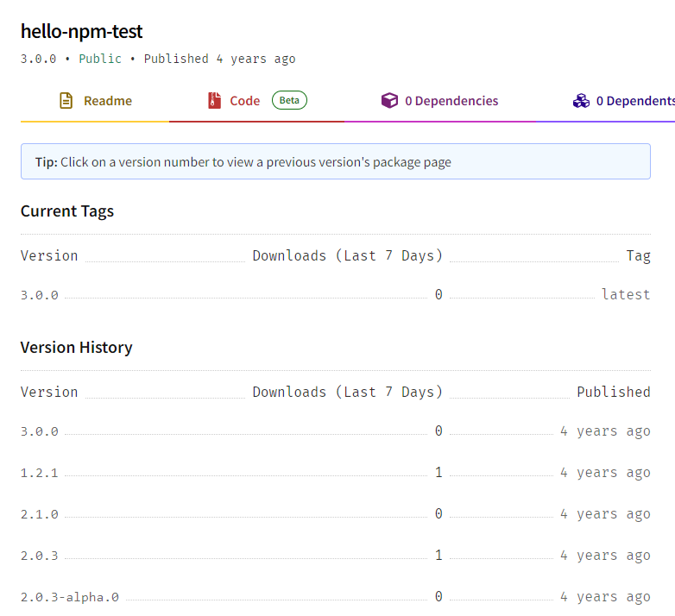This screenshot has width=675, height=616.
Task: View the 2.0.3-alpha.0 prerelease version
Action: [70, 597]
